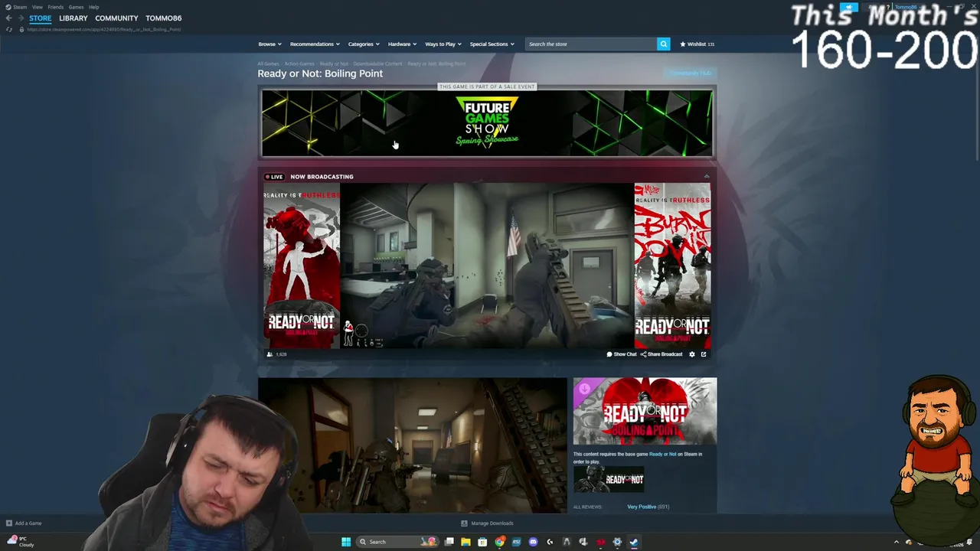
Task: Open Discord from the taskbar
Action: 533,542
